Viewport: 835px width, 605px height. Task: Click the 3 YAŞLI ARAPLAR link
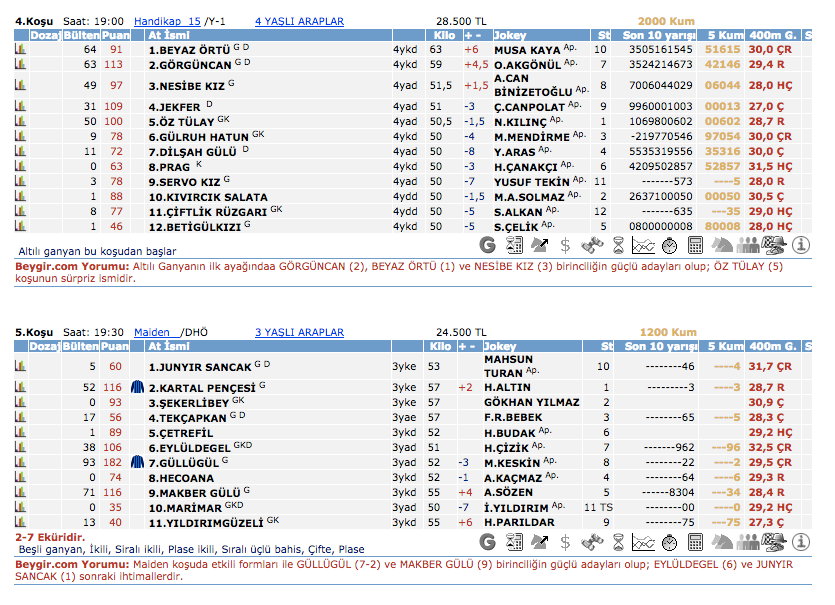point(299,332)
